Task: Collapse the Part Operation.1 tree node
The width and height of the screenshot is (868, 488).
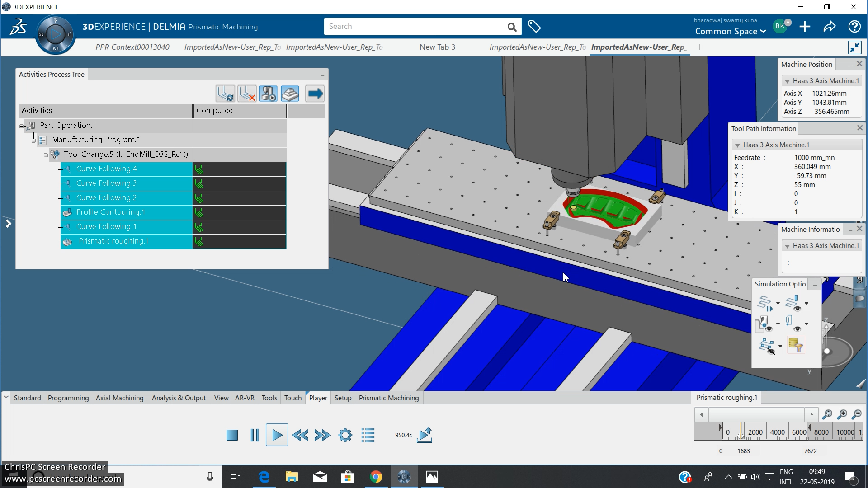Action: click(x=21, y=126)
